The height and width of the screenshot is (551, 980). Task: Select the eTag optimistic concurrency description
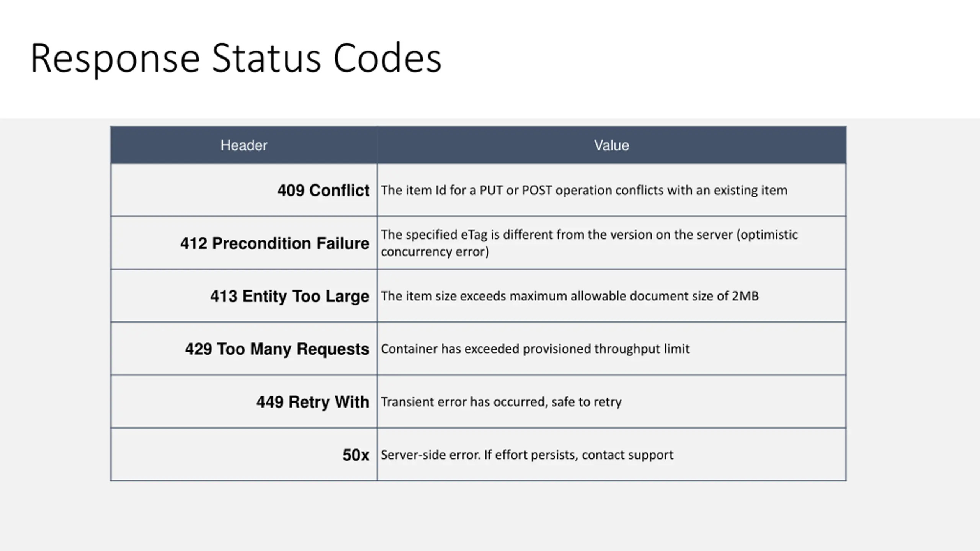coord(589,243)
